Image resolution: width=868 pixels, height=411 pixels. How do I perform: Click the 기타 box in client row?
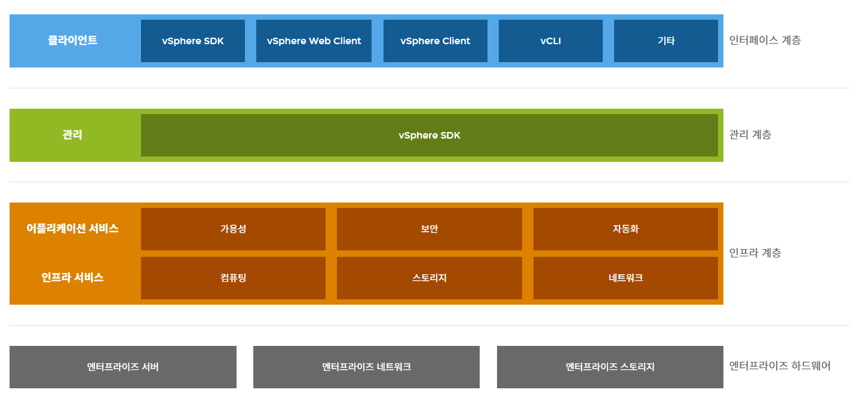coord(665,41)
